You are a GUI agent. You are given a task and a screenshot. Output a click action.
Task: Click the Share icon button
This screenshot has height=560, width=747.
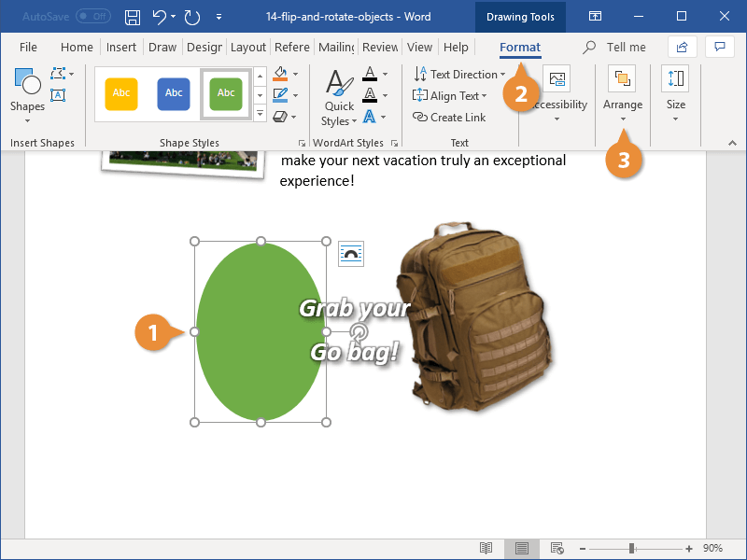683,47
